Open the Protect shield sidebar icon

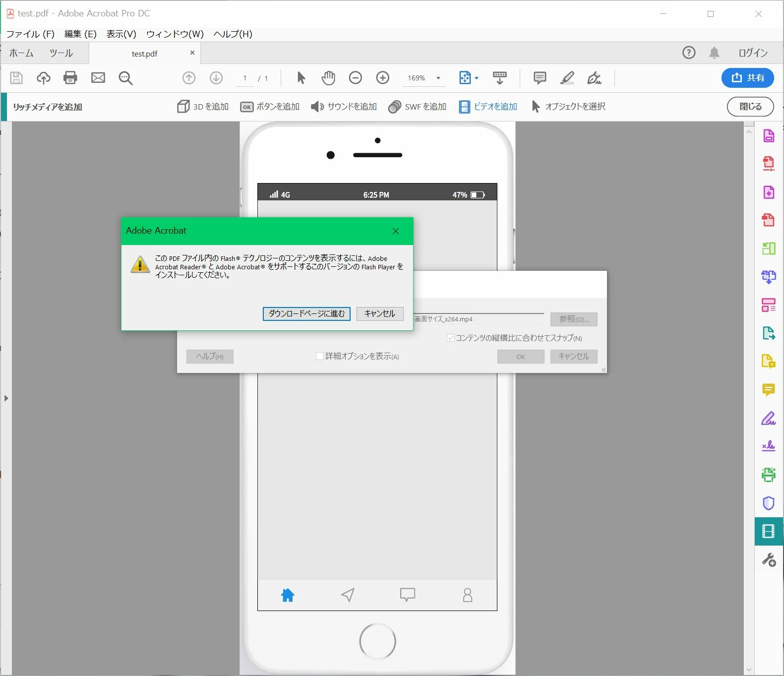tap(769, 503)
